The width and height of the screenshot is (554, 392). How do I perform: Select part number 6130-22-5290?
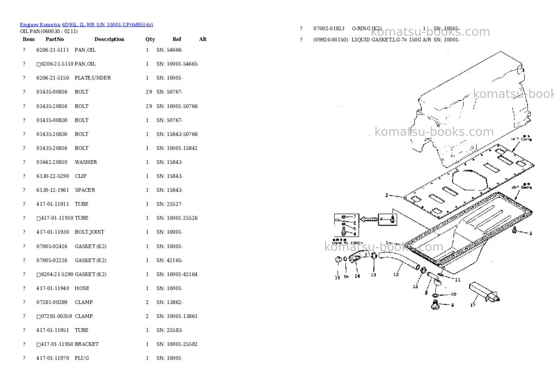[x=52, y=176]
